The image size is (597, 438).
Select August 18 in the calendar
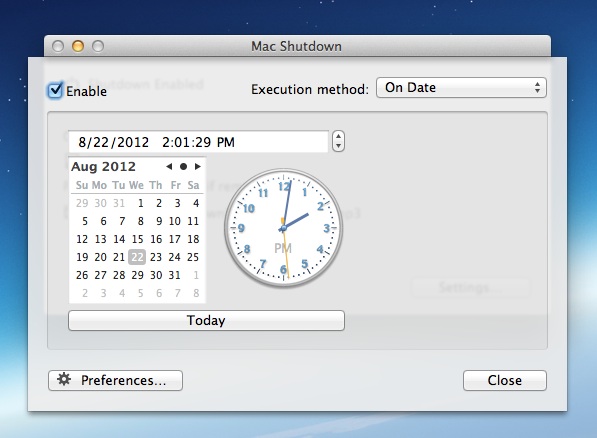pos(193,239)
